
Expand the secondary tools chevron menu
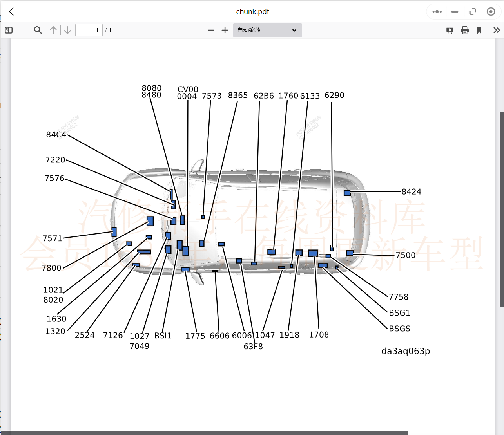click(497, 30)
